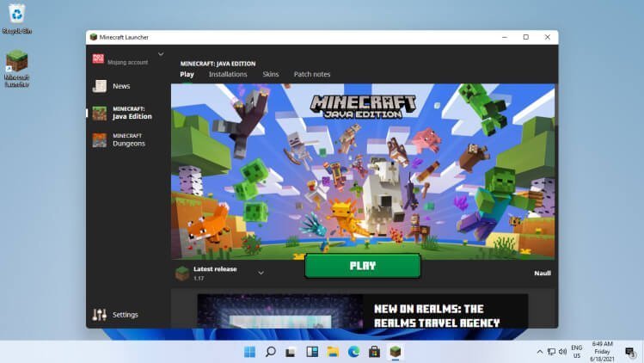Image resolution: width=644 pixels, height=363 pixels.
Task: Open Task View on taskbar
Action: 291,352
